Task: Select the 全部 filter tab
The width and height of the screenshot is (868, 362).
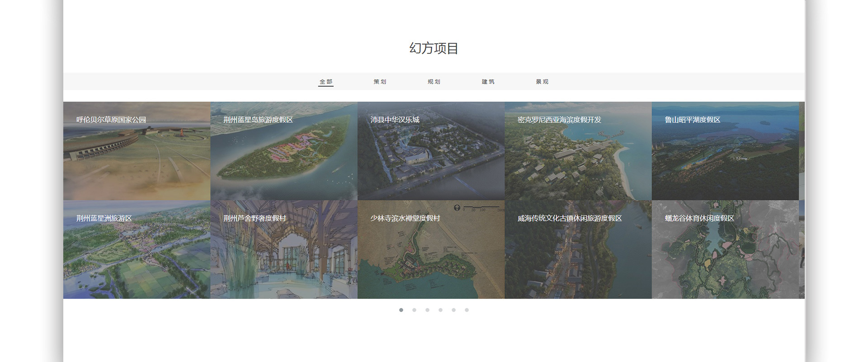Action: pyautogui.click(x=325, y=82)
